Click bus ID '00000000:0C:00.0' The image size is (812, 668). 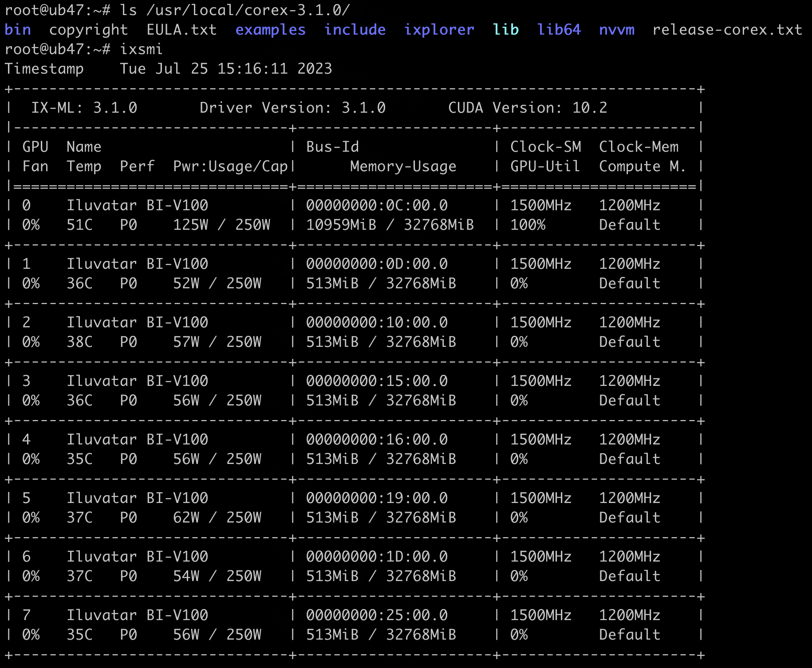pos(377,205)
